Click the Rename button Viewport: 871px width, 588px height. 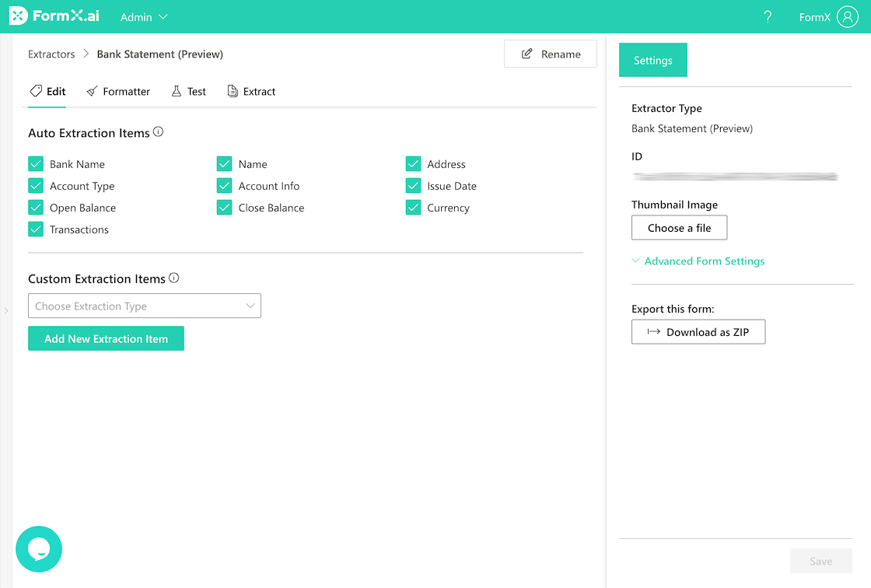point(551,54)
